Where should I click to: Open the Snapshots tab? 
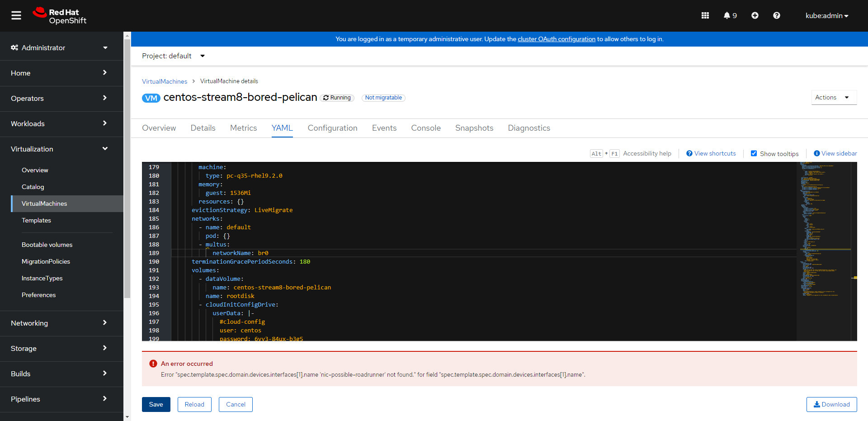[x=474, y=128]
